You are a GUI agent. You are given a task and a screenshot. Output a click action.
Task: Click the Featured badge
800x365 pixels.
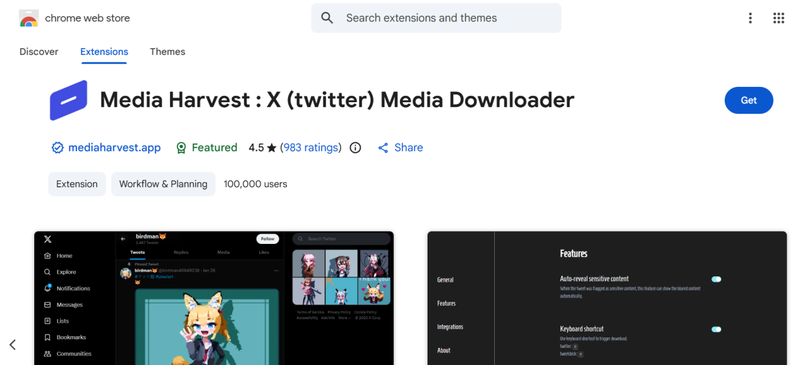click(x=207, y=148)
